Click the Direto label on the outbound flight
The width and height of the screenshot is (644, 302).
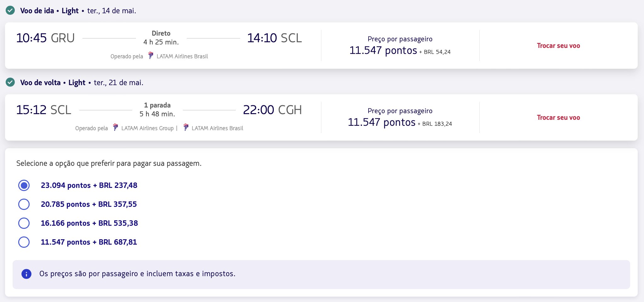[161, 33]
